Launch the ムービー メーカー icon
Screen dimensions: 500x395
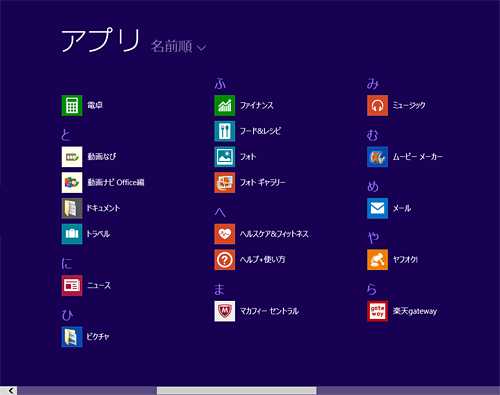click(x=377, y=157)
